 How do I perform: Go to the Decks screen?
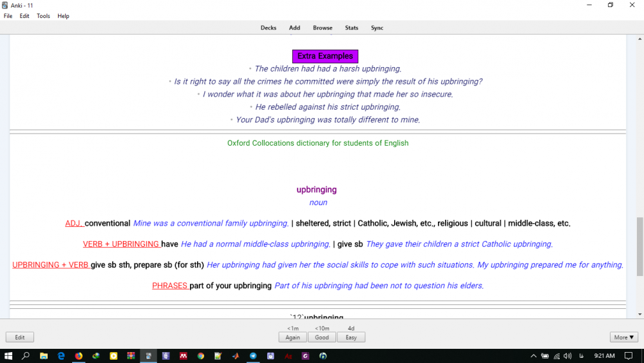click(x=268, y=28)
